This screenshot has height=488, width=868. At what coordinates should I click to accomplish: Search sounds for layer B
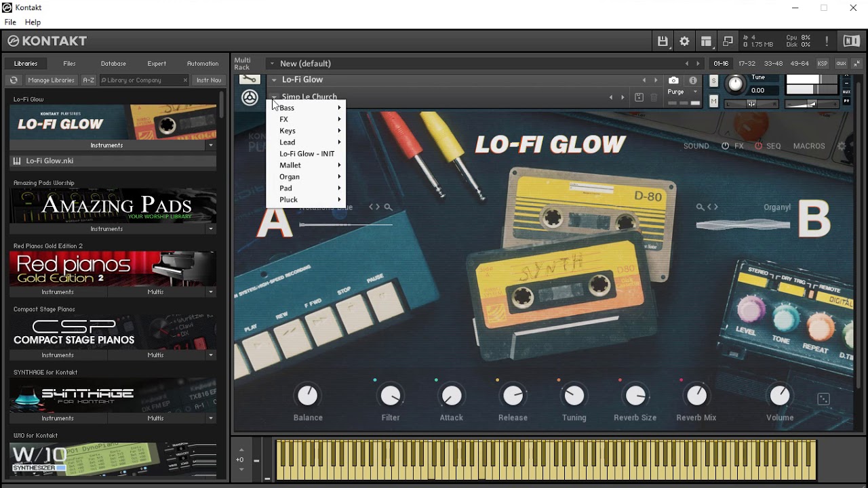coord(701,207)
